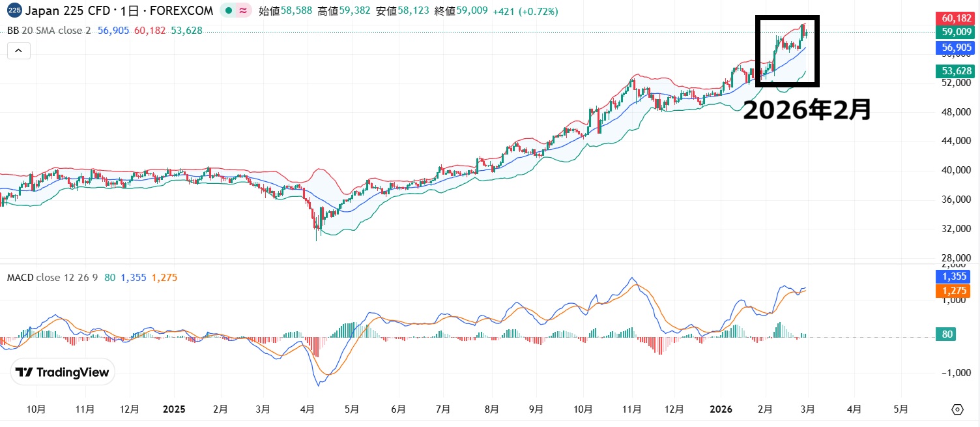This screenshot has height=427, width=980.
Task: Click the Japan 225 symbol logo icon
Action: coord(14,11)
